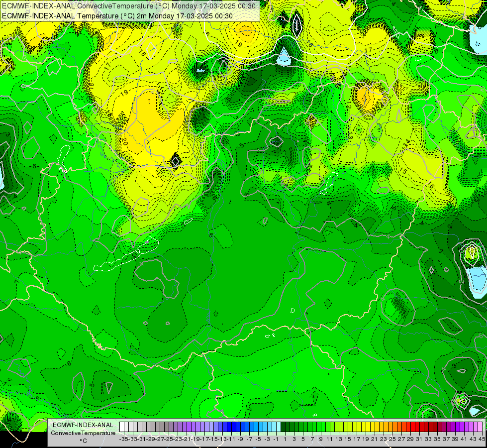The image size is (487, 448).
Task: Select the Temperature 2m title line in the header
Action: coord(117,16)
